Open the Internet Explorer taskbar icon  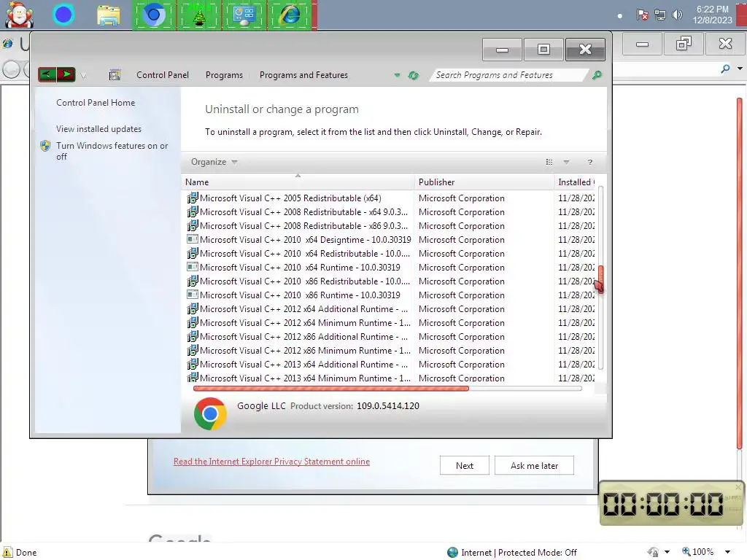coord(290,15)
